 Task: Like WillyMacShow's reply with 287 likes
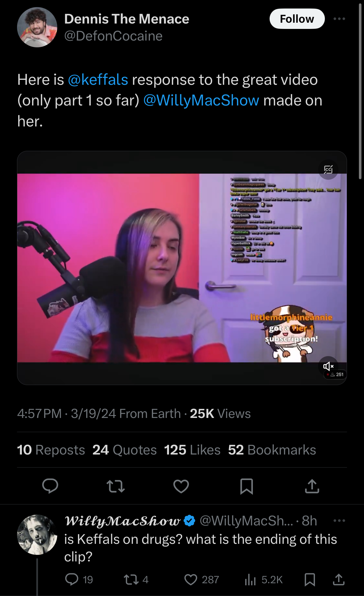coord(202,580)
